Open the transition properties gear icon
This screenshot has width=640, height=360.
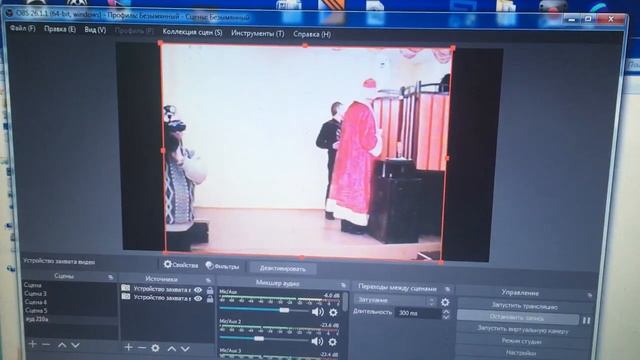point(445,302)
